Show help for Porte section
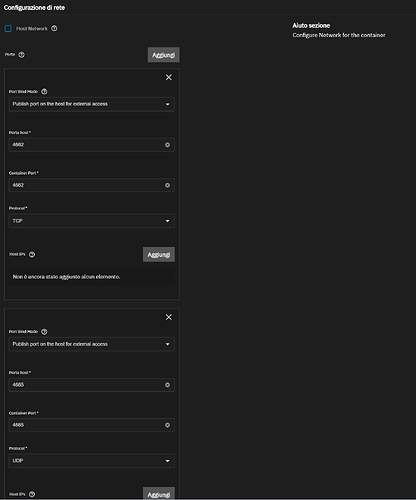416x500 pixels. click(21, 55)
